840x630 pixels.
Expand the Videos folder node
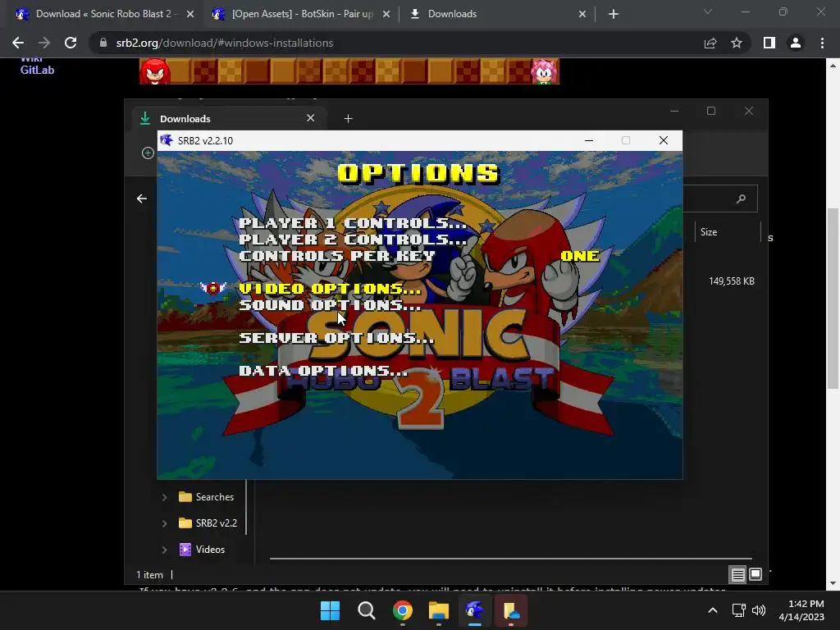pyautogui.click(x=164, y=550)
